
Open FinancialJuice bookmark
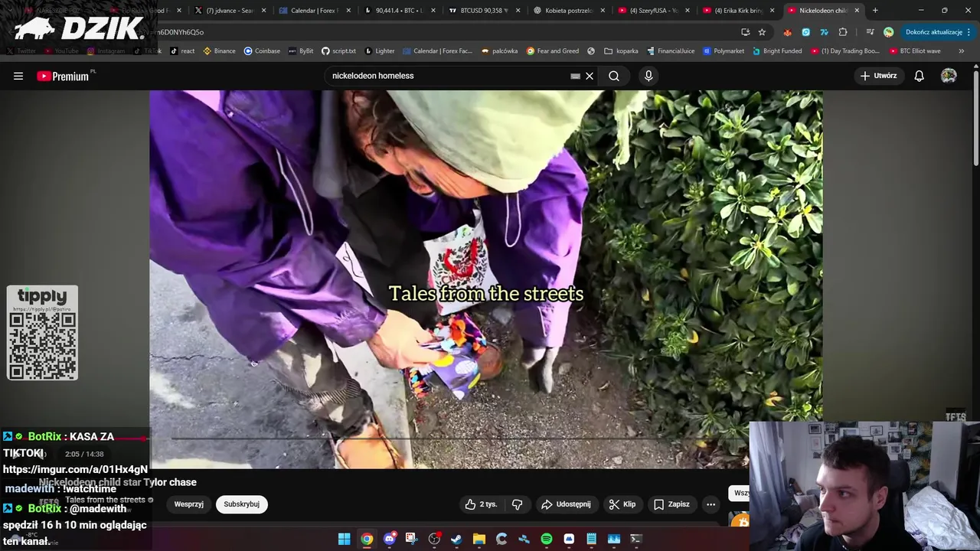[x=670, y=51]
